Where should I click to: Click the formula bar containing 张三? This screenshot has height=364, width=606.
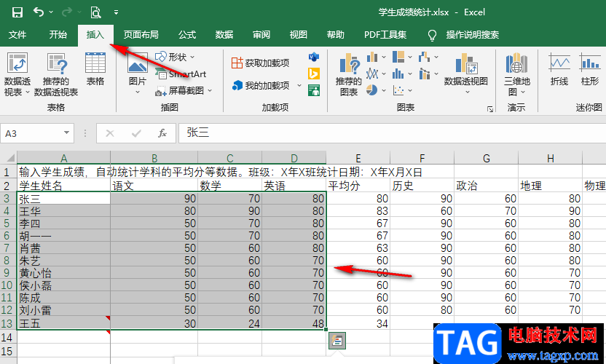(393, 133)
